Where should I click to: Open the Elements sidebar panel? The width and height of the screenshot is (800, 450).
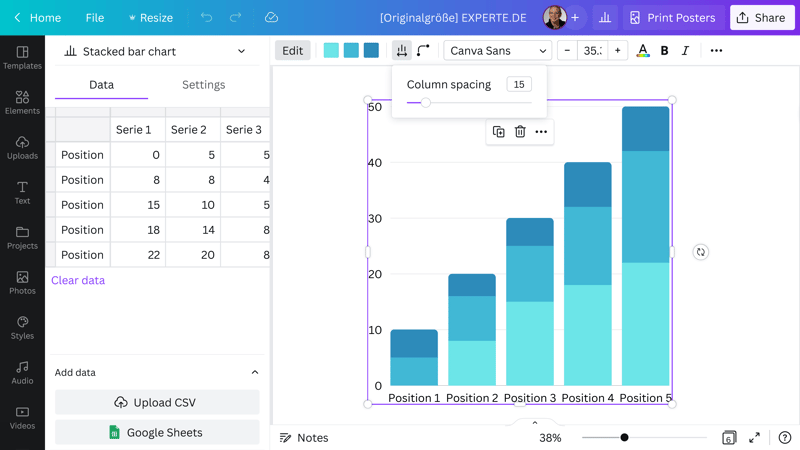click(22, 102)
